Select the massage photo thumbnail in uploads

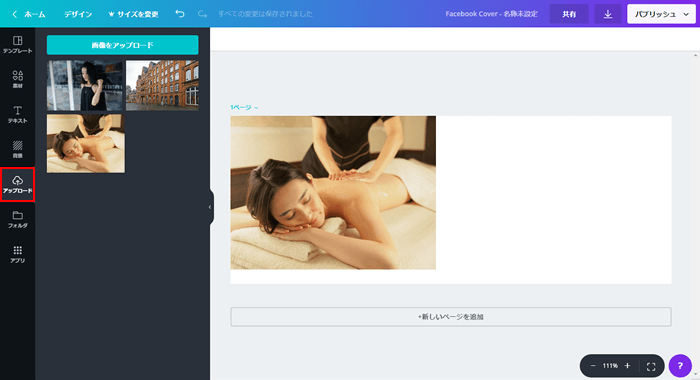coord(86,143)
